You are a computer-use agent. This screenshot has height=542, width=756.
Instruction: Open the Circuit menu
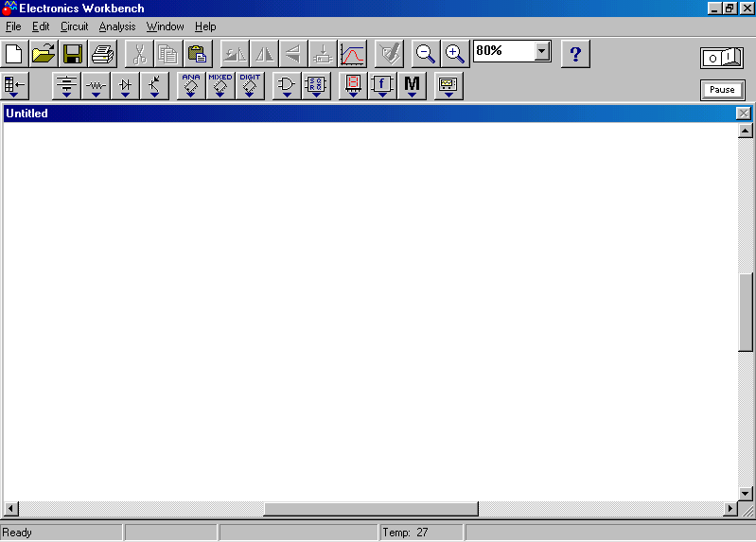tap(74, 26)
